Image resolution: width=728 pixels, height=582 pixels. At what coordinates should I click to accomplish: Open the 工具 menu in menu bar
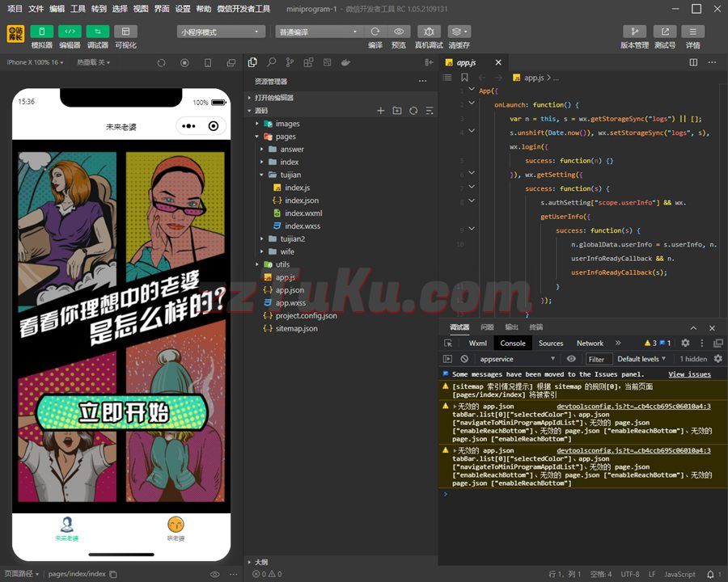click(78, 9)
